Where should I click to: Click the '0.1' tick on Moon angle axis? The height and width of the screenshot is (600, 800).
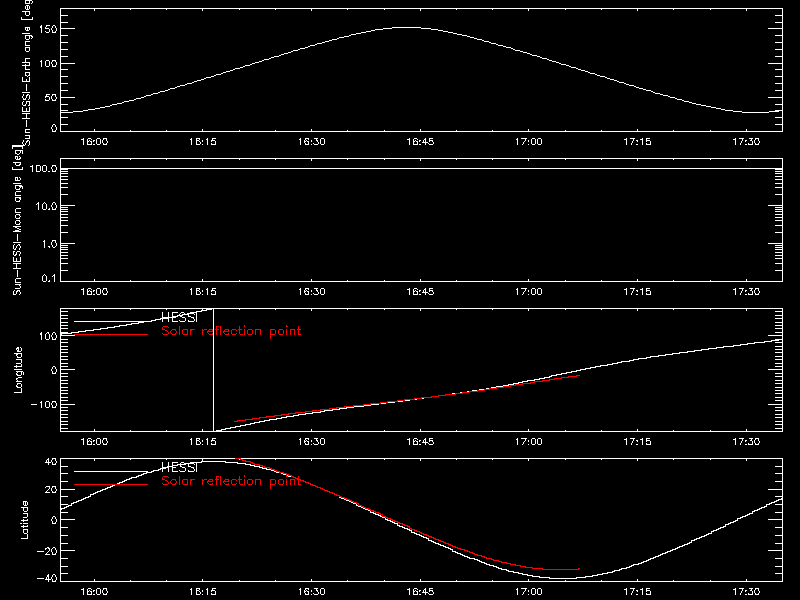tap(49, 278)
